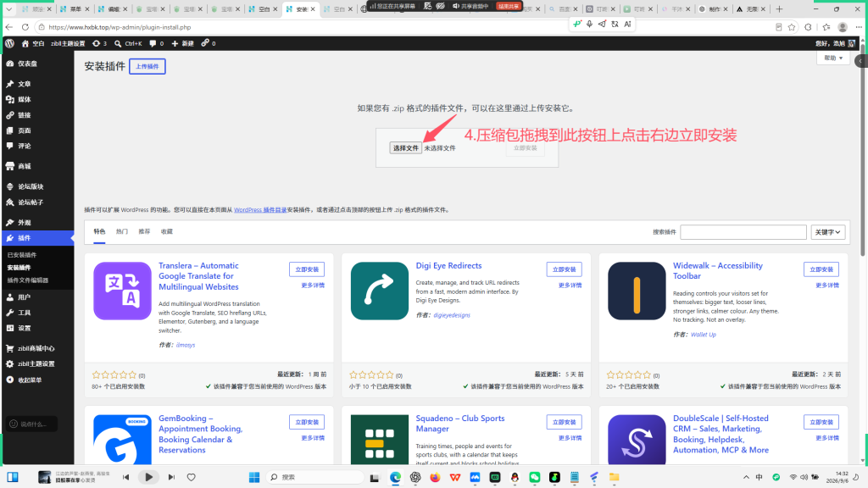Click the 选择文件 button
Image resolution: width=868 pixels, height=488 pixels.
click(406, 148)
